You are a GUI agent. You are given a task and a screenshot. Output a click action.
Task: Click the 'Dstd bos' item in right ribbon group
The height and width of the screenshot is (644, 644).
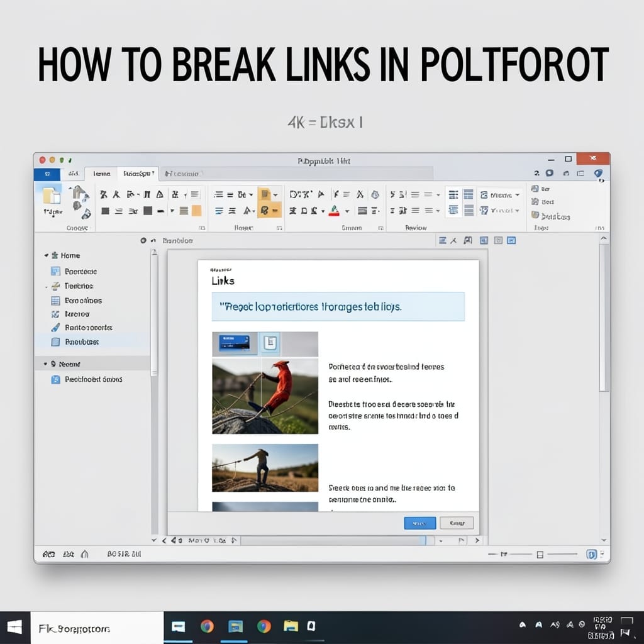pyautogui.click(x=551, y=216)
